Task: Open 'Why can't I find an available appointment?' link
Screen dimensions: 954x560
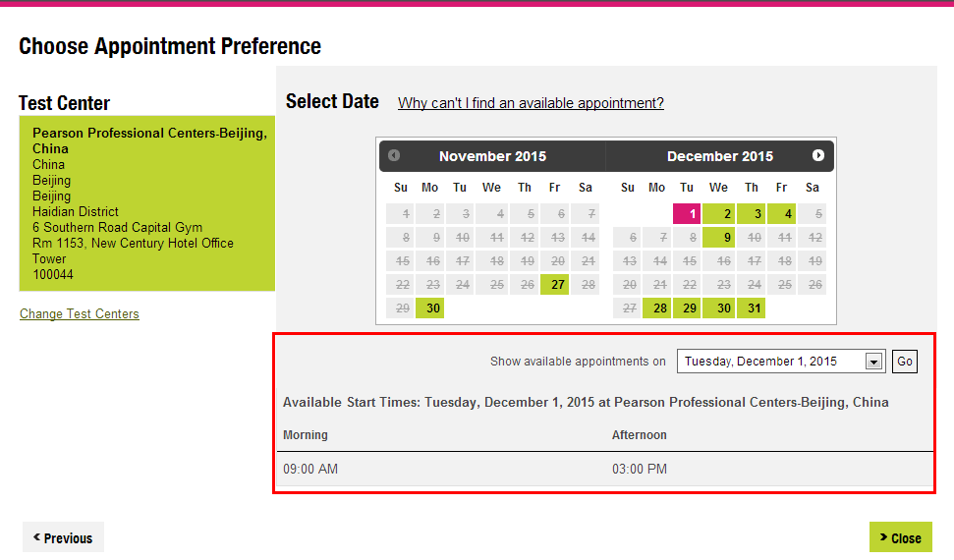Action: [x=531, y=103]
